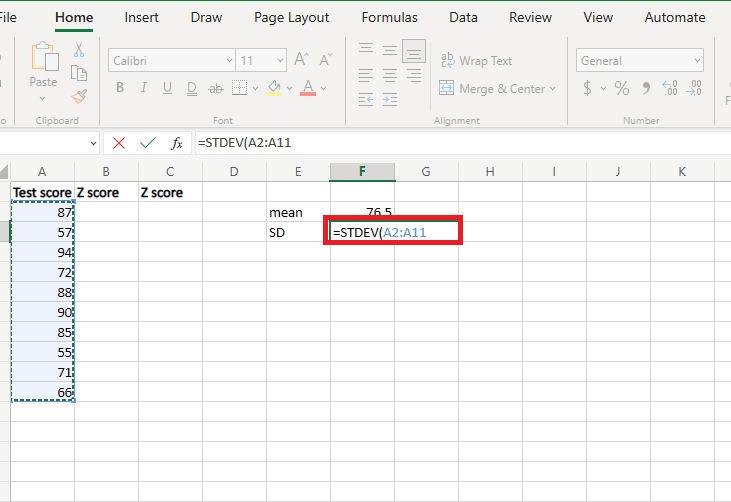Image resolution: width=731 pixels, height=502 pixels.
Task: Expand the Paste options arrow
Action: (42, 98)
